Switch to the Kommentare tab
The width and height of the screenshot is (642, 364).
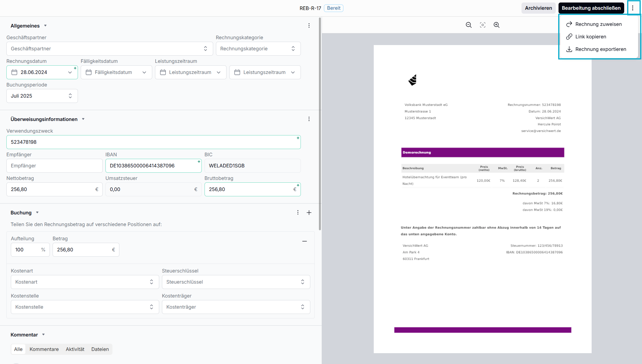click(44, 349)
